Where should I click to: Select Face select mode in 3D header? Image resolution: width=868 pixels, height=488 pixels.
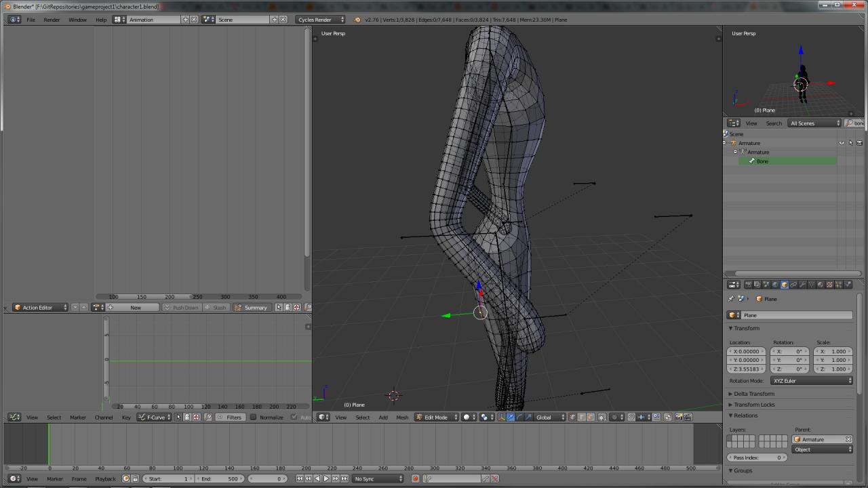591,417
